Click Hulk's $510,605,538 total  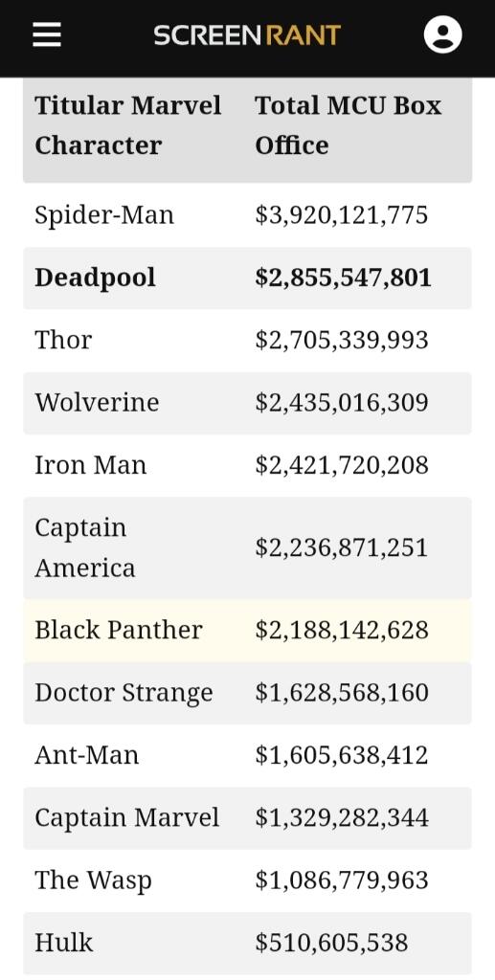(x=331, y=943)
